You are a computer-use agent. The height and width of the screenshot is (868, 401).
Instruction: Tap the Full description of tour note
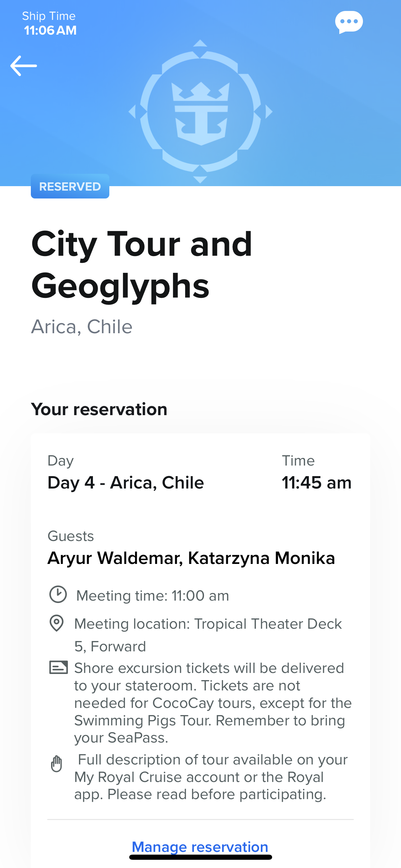point(211,777)
